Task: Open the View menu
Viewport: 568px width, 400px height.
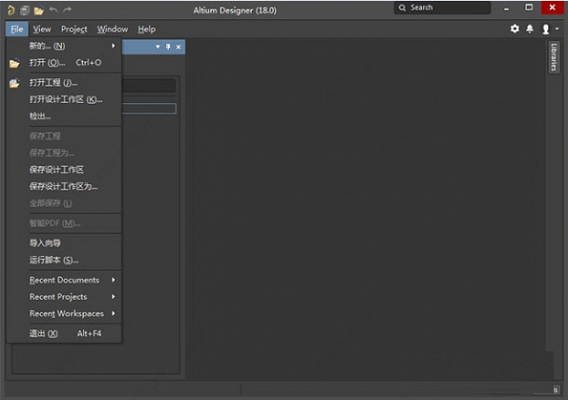Action: (42, 29)
